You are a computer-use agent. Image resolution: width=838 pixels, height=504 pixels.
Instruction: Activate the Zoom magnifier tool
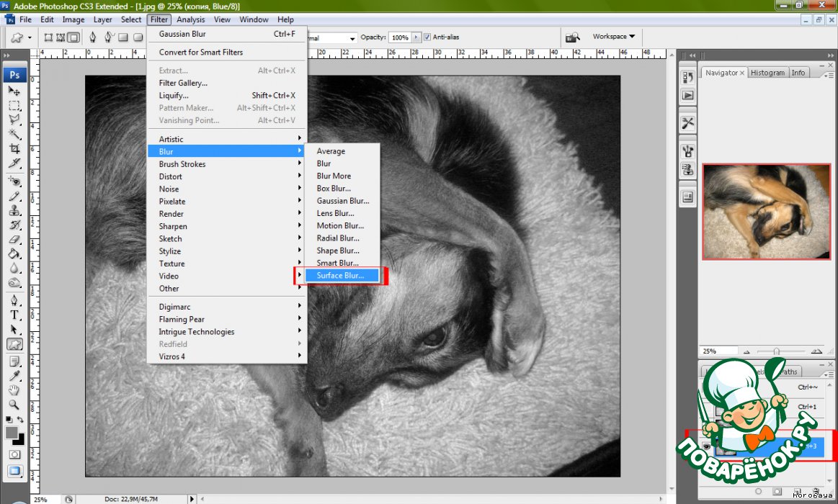pyautogui.click(x=14, y=404)
